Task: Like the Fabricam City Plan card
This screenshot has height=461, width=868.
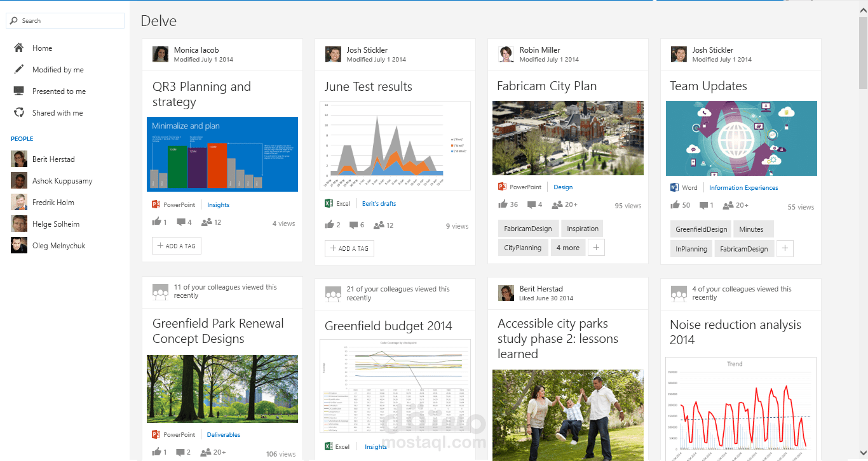Action: pyautogui.click(x=503, y=204)
